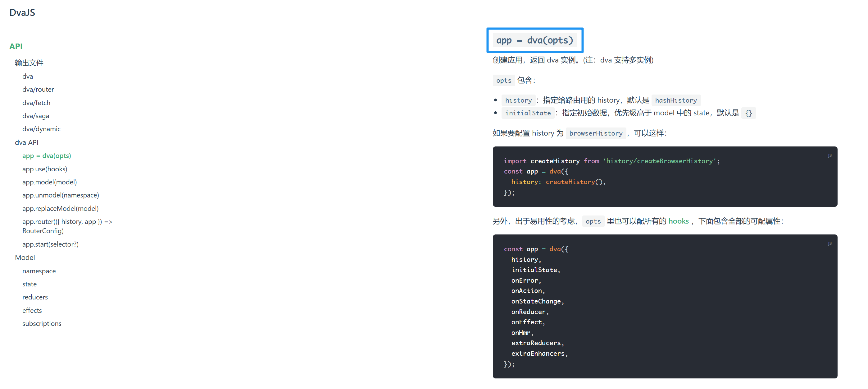
Task: Open the 输出文件 sidebar section
Action: [29, 63]
